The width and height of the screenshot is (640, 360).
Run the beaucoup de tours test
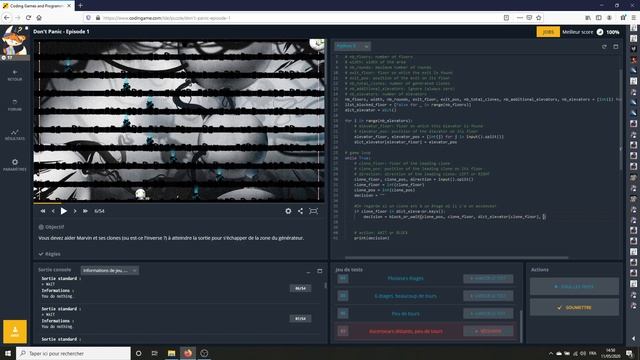point(488,296)
